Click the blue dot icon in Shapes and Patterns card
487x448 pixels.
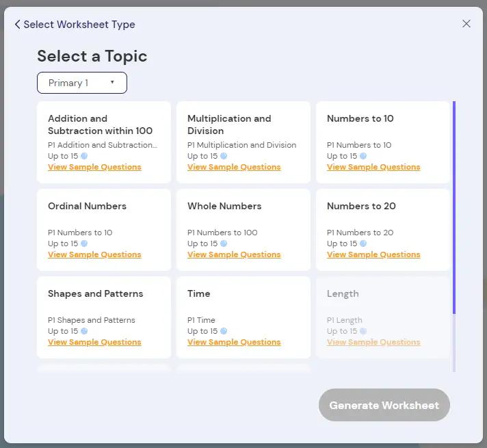coord(84,331)
